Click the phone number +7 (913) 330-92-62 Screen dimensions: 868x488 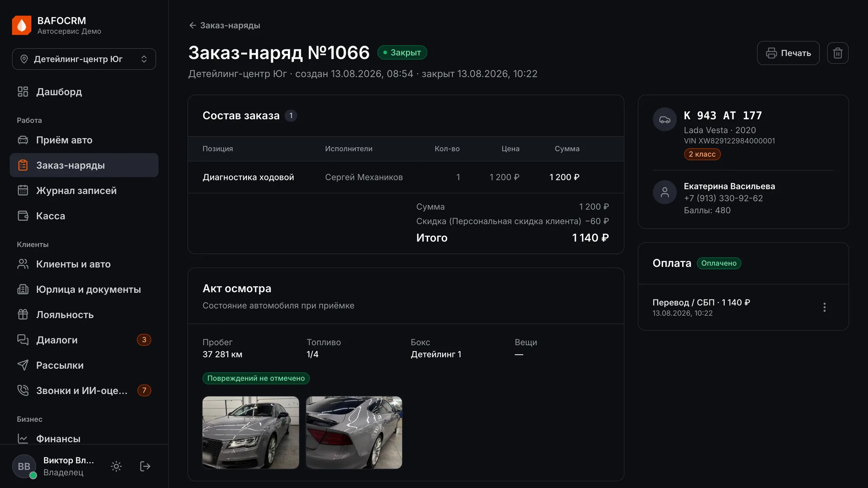pyautogui.click(x=723, y=198)
